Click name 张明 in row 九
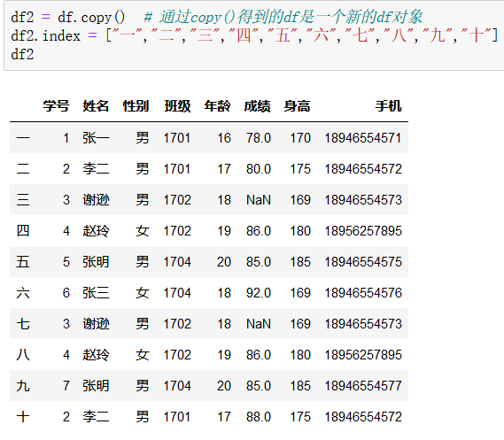This screenshot has height=440, width=504. pyautogui.click(x=96, y=385)
